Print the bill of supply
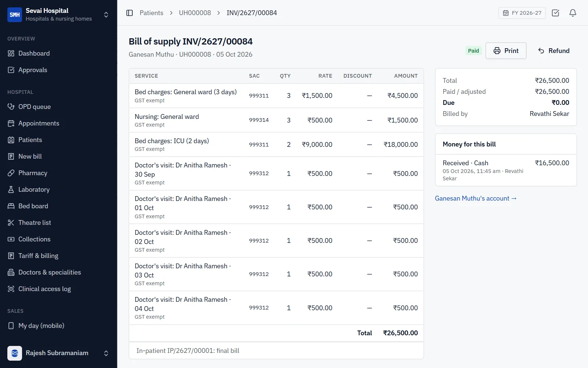Image resolution: width=588 pixels, height=368 pixels. 506,51
